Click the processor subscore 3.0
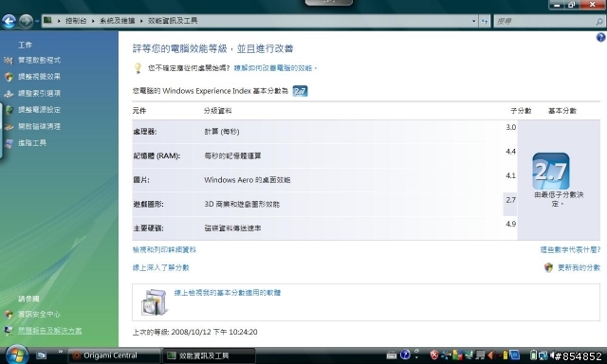This screenshot has height=364, width=607. (510, 127)
